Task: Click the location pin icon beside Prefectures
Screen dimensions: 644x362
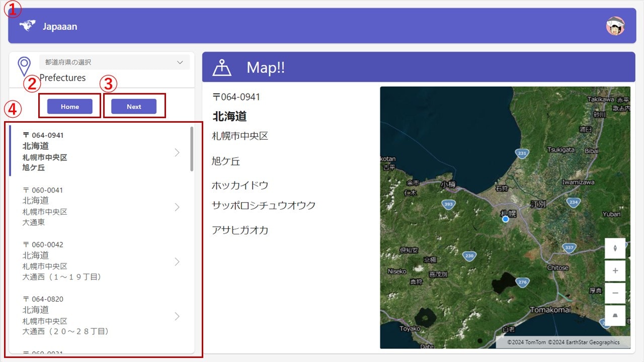Action: pos(24,66)
